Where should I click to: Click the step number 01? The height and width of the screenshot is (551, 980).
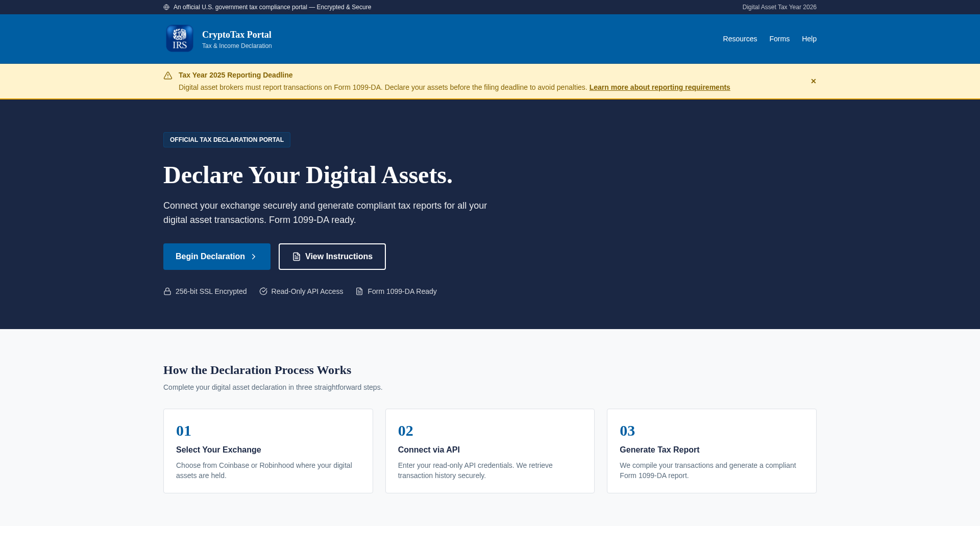pos(184,431)
